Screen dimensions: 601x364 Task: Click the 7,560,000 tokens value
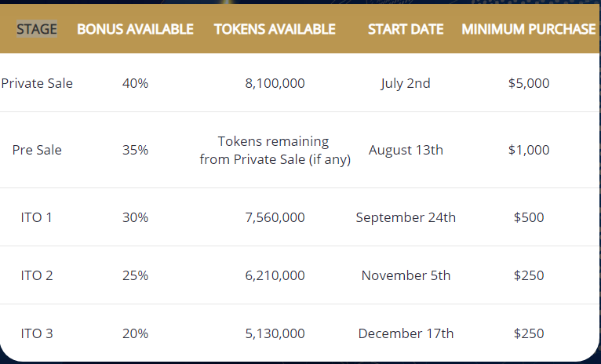tap(275, 217)
